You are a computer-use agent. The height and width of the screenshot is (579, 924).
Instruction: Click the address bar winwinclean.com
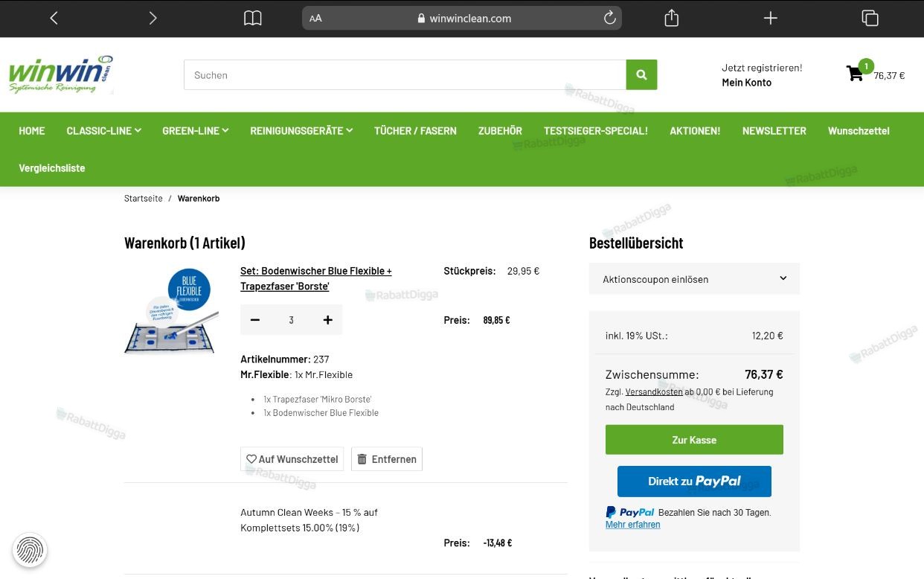(x=462, y=18)
